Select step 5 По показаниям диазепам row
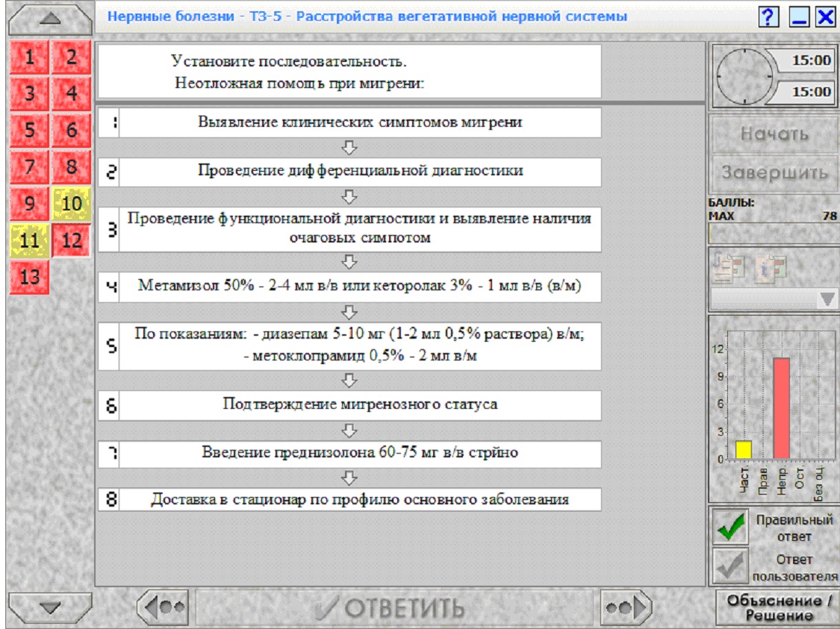This screenshot has height=629, width=840. pos(349,345)
